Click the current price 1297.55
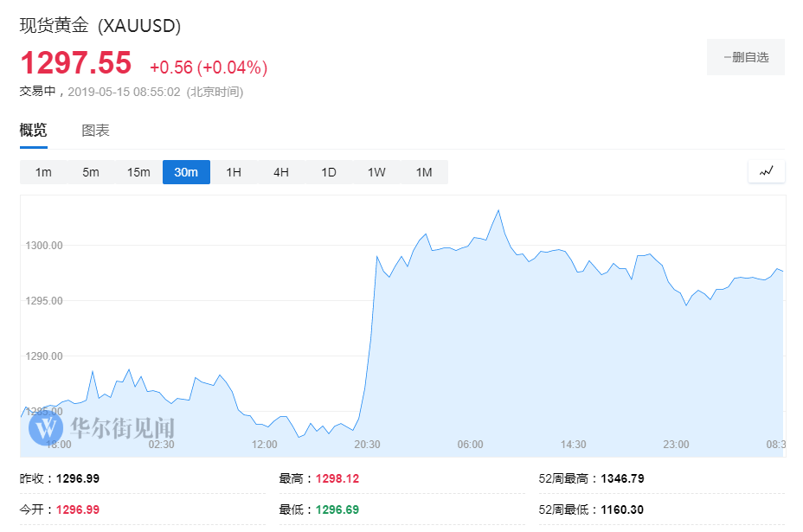The image size is (803, 532). pyautogui.click(x=74, y=63)
